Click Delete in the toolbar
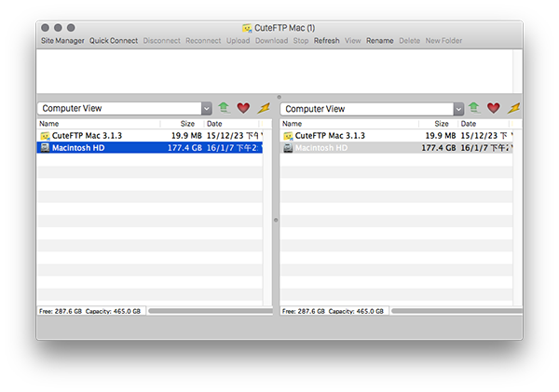Image resolution: width=559 pixels, height=392 pixels. point(409,41)
